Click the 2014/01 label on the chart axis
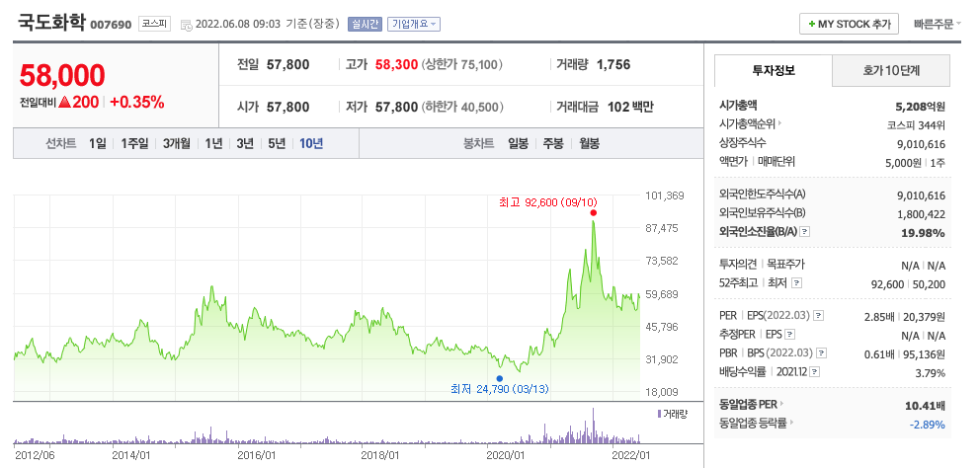This screenshot has height=468, width=980. click(x=131, y=455)
